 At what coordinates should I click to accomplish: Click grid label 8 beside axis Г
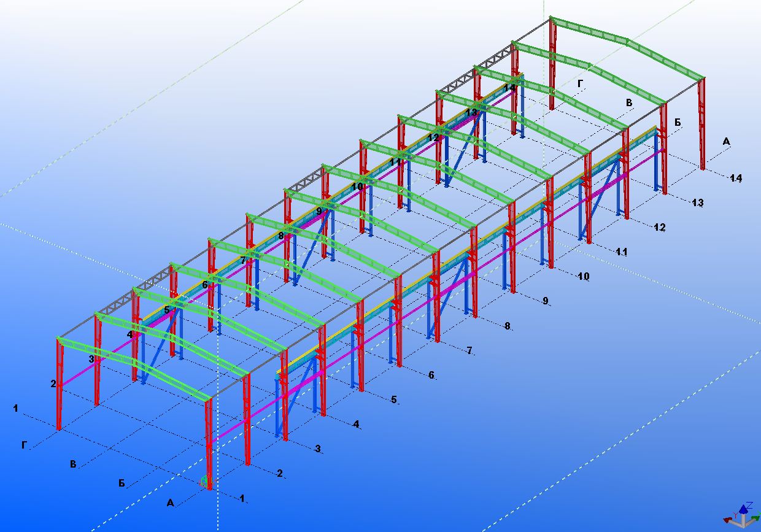pyautogui.click(x=281, y=236)
